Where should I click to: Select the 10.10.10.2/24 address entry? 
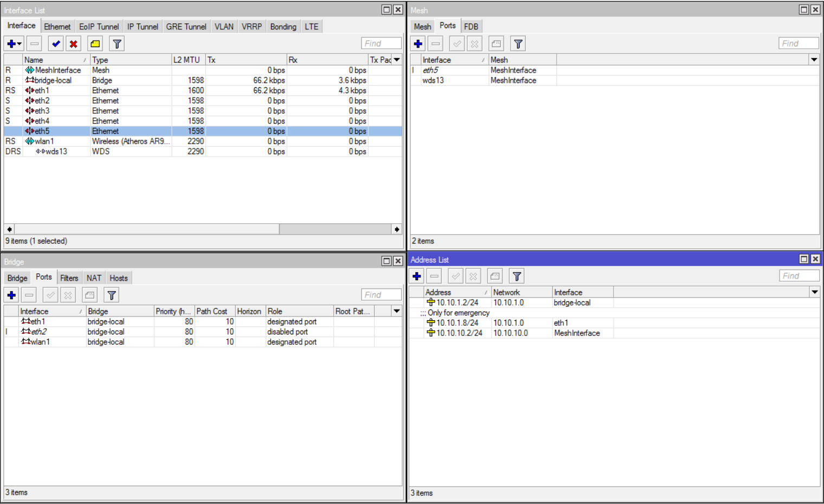pyautogui.click(x=459, y=333)
